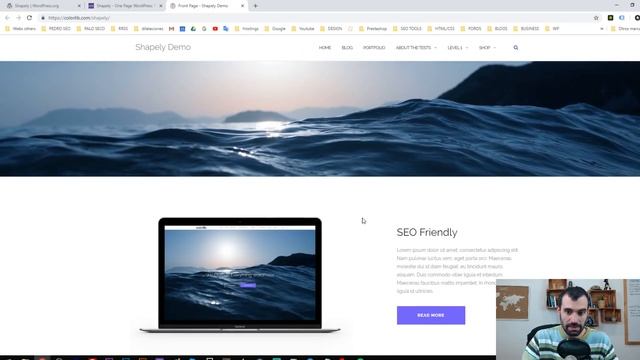Open the afiliaciones bookmark folder
Viewport: 640px width, 360px height.
point(149,29)
